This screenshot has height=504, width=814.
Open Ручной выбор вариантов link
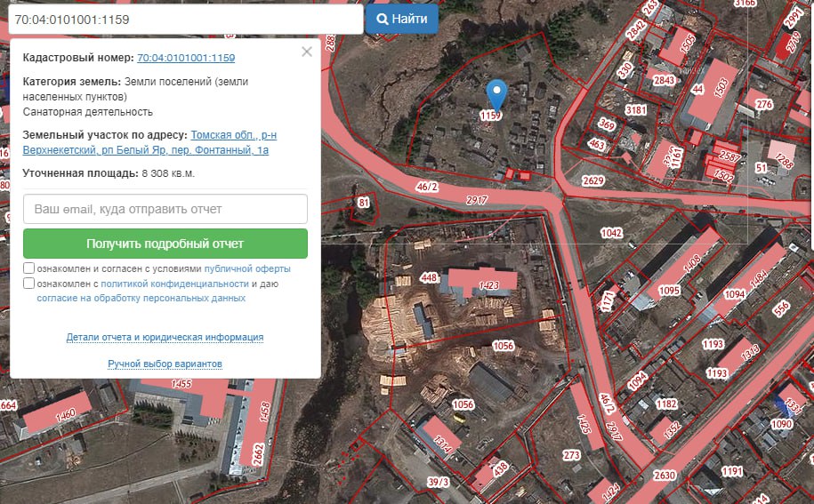tap(165, 364)
